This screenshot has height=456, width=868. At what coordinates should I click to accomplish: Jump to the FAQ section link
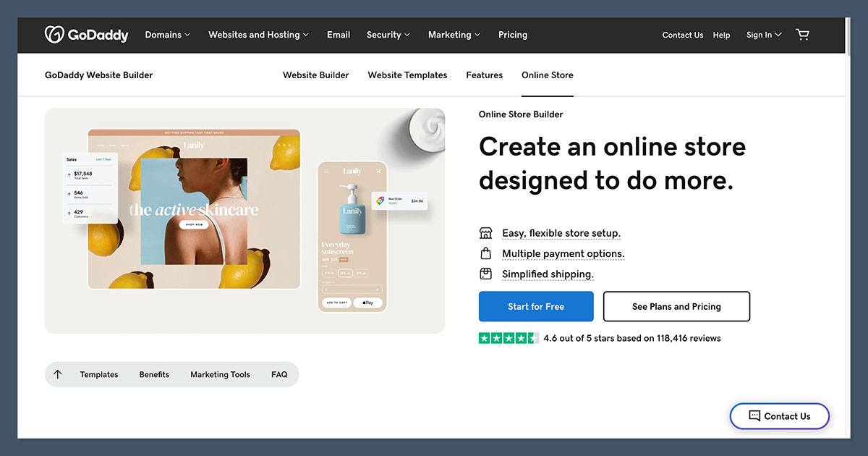[x=279, y=374]
